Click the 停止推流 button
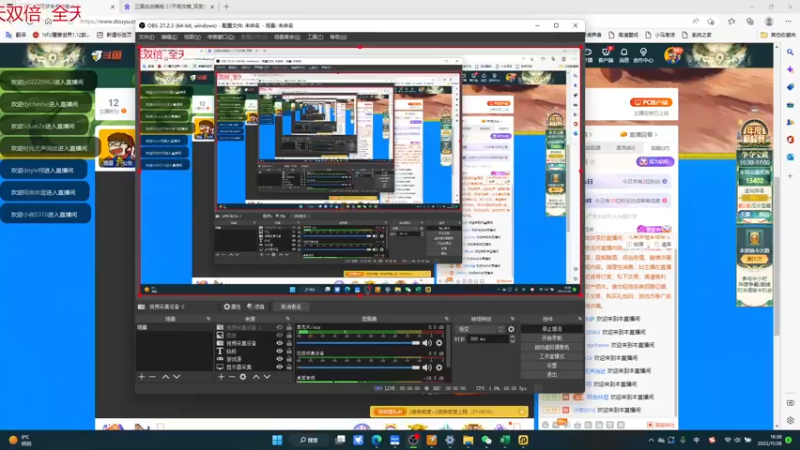Viewport: 800px width, 450px height. pos(552,329)
